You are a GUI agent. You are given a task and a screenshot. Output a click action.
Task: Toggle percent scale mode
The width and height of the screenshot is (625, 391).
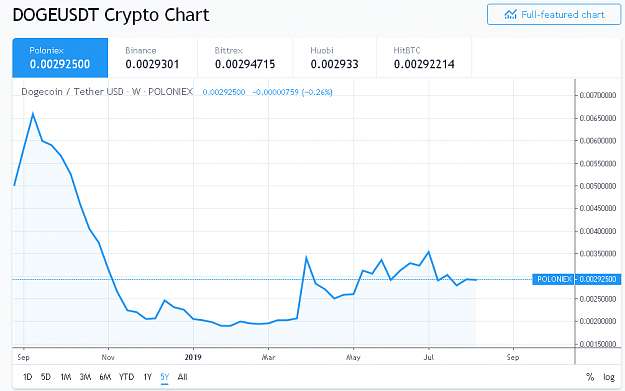(x=590, y=377)
